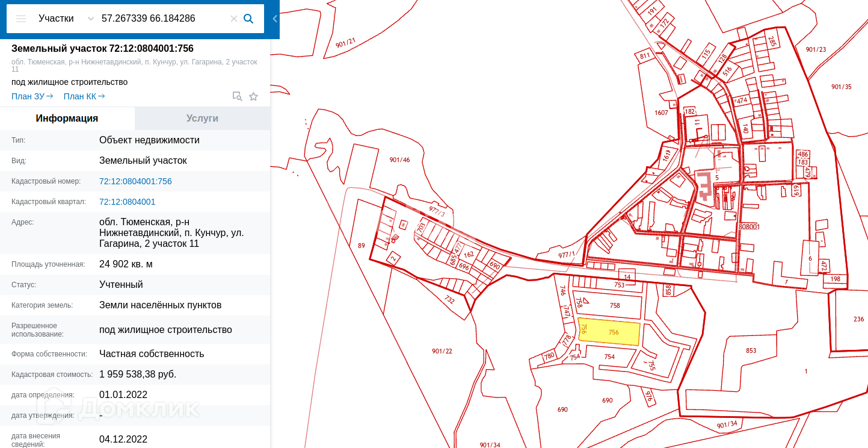Click the status value Учтенный
868x448 pixels.
coord(121,285)
